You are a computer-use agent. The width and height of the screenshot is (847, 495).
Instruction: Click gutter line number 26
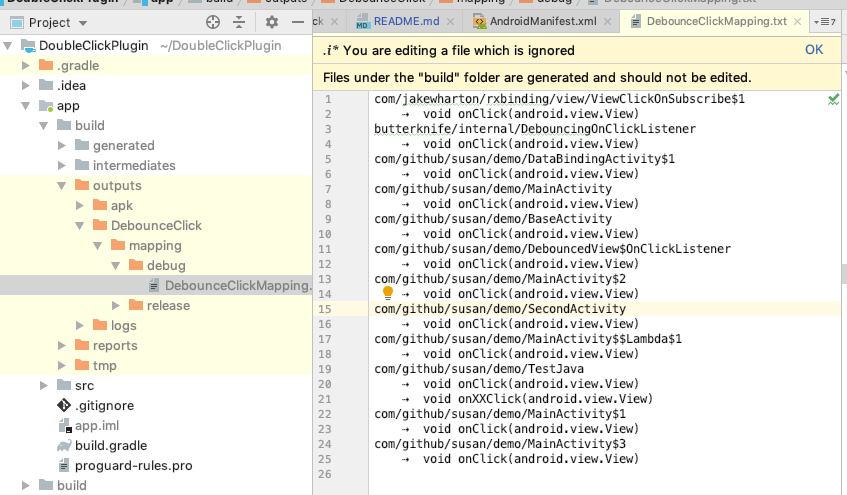(325, 474)
